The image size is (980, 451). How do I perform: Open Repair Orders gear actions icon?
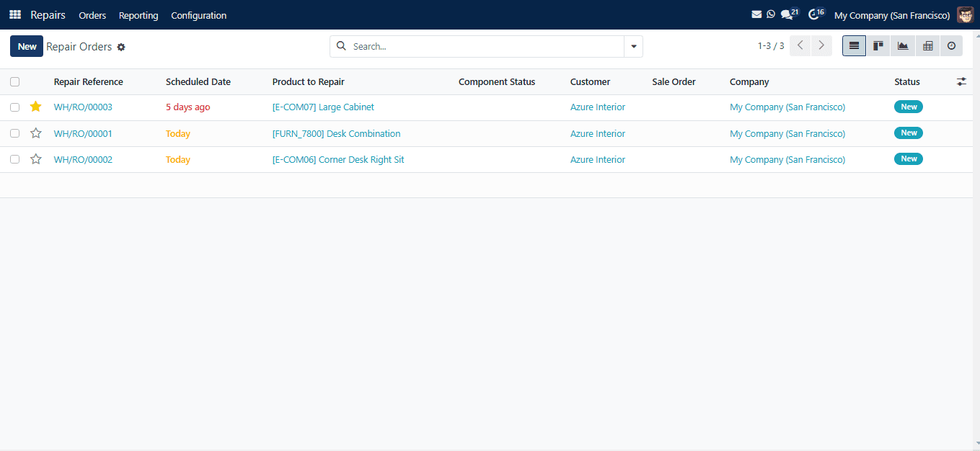[121, 47]
